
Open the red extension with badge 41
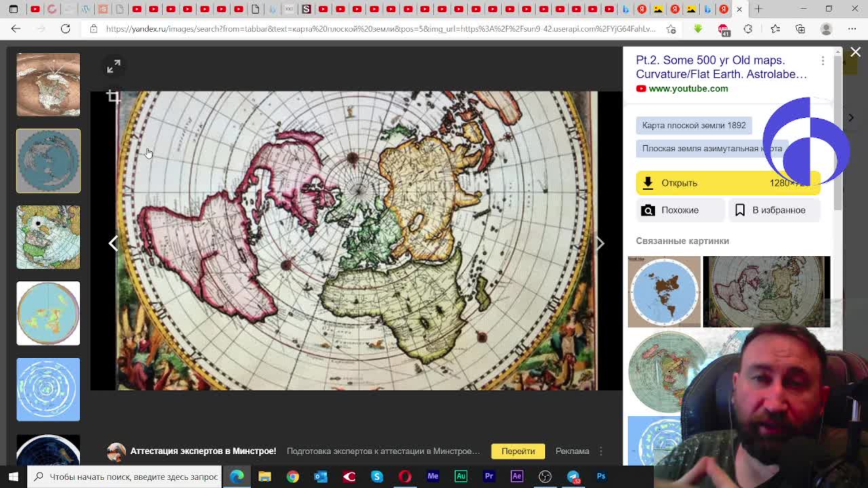tap(724, 30)
